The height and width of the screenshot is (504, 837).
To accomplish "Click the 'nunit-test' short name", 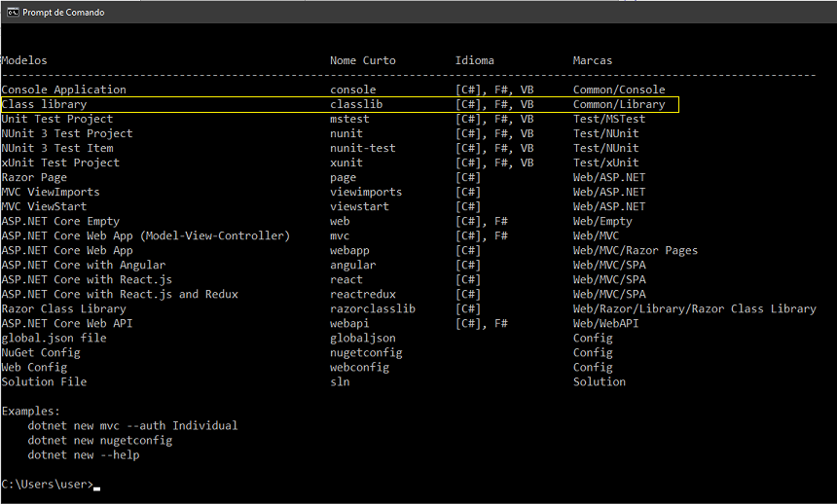I will tap(363, 148).
